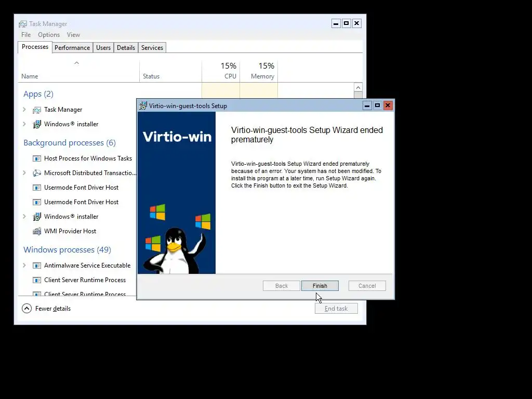Sort processes by Status column
This screenshot has width=532, height=399.
170,71
